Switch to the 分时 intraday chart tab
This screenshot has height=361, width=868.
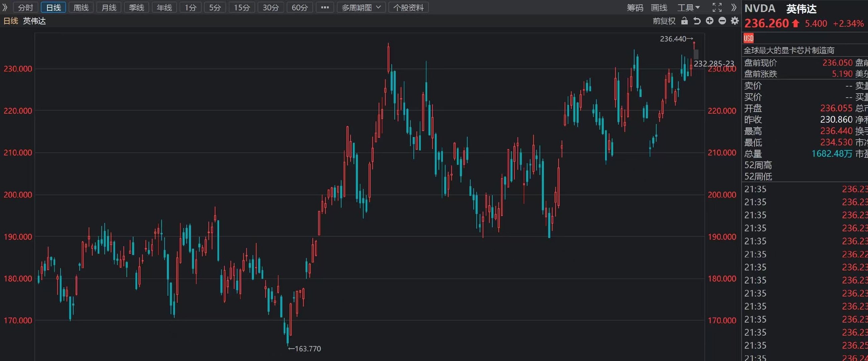pyautogui.click(x=26, y=7)
